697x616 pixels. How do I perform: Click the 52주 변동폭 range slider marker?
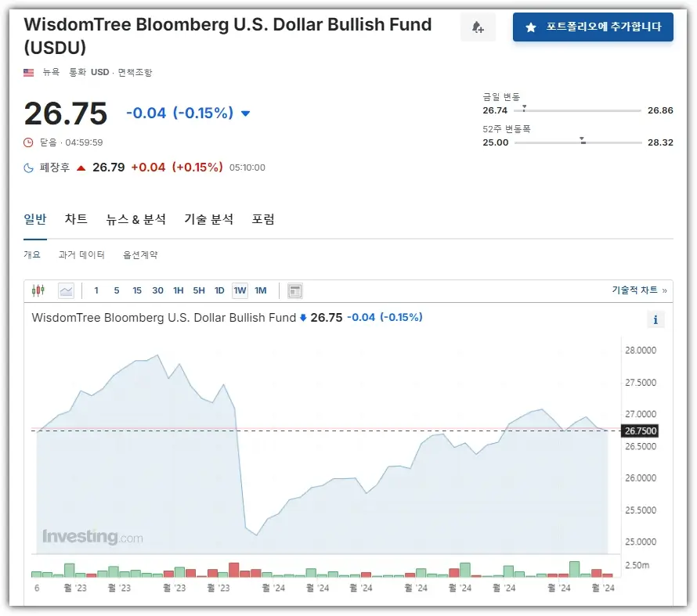coord(583,142)
